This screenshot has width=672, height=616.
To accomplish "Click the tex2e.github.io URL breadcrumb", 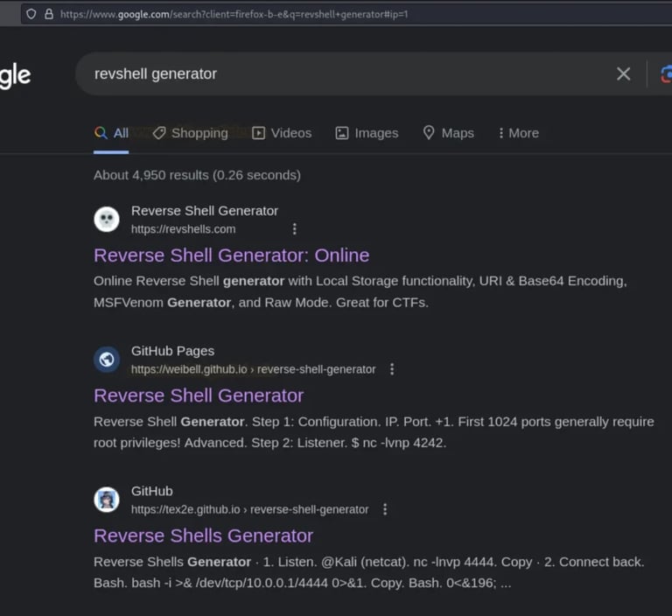I will (x=250, y=510).
